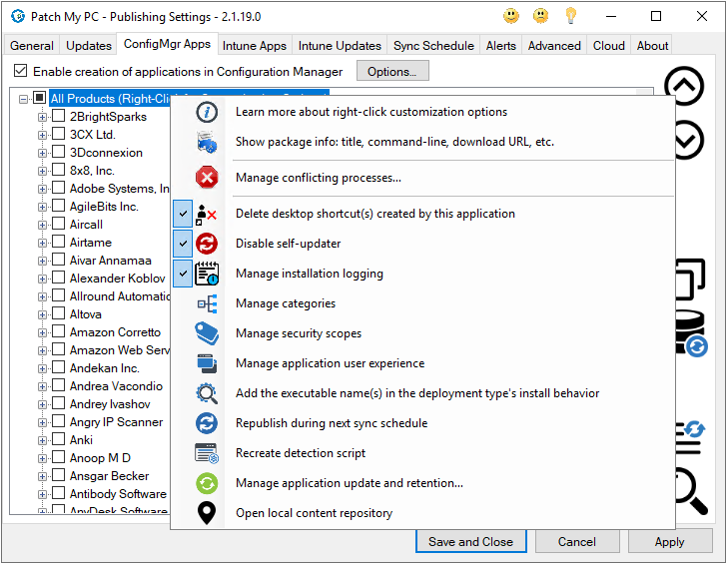Select Manage installation logging menu entry
The width and height of the screenshot is (728, 565).
423,274
